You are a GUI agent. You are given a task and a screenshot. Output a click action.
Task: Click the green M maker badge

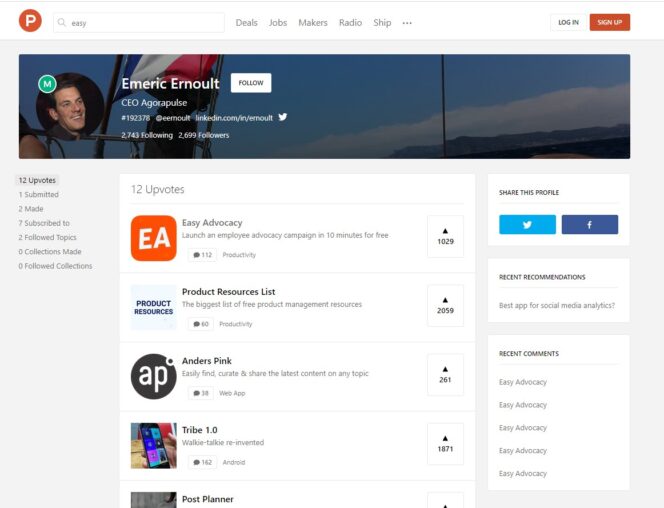47,84
